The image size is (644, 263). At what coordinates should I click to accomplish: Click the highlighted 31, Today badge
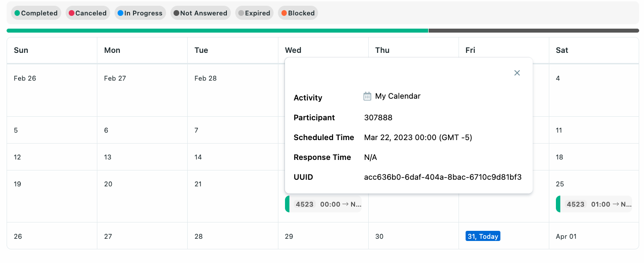483,236
